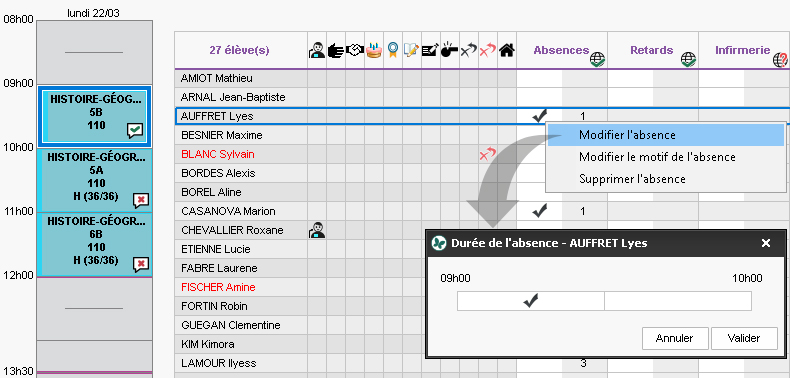790x378 pixels.
Task: Click absence count 1 in AUFFRET Lyes's row
Action: [x=583, y=116]
